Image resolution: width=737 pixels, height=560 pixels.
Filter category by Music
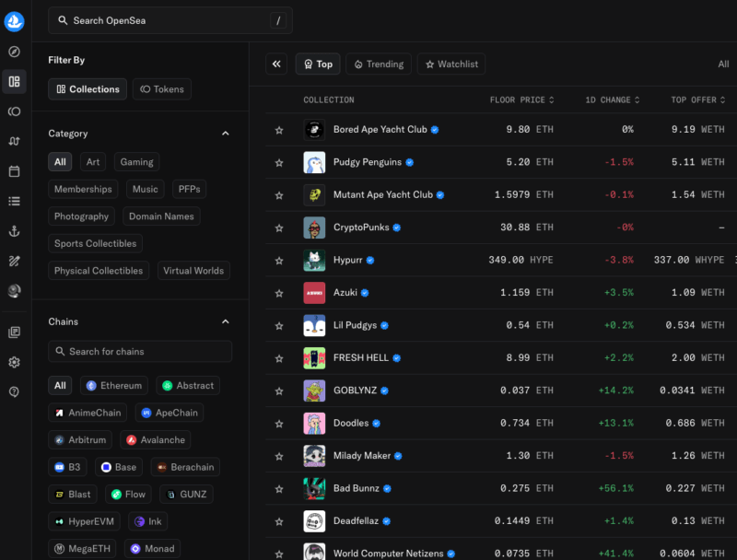coord(145,190)
